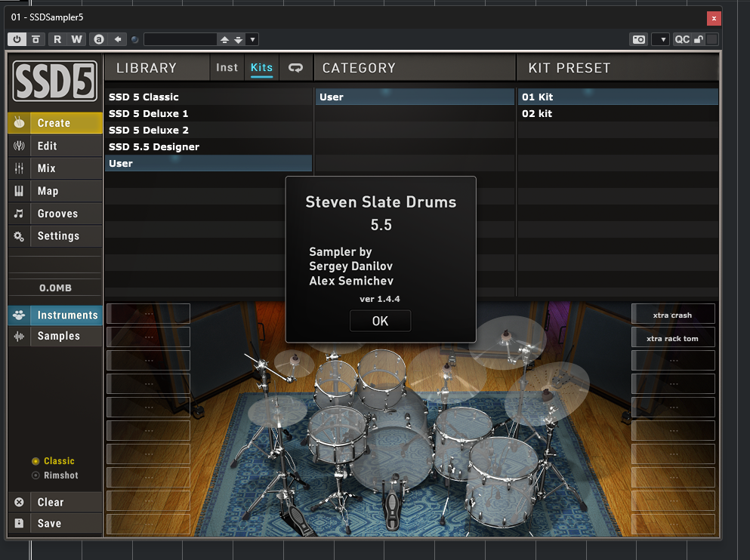Click the previous preset arrow
Screen dimensions: 750x560
(226, 41)
